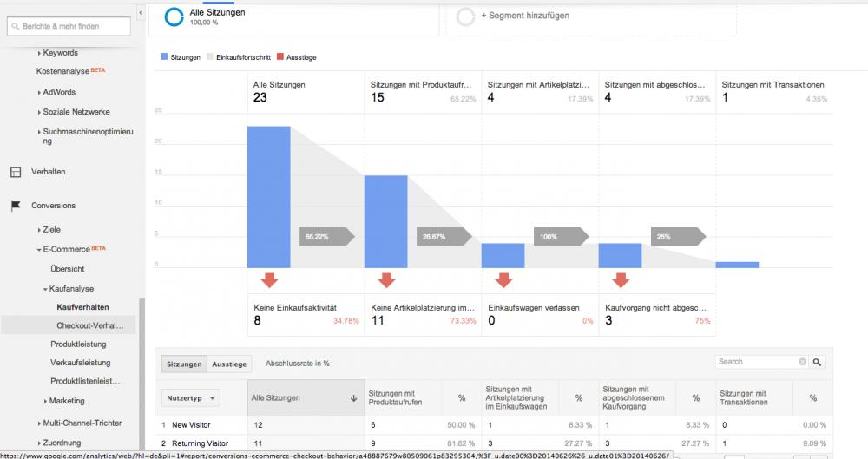Click the Returning Visitor row link
This screenshot has height=459, width=868.
[200, 443]
